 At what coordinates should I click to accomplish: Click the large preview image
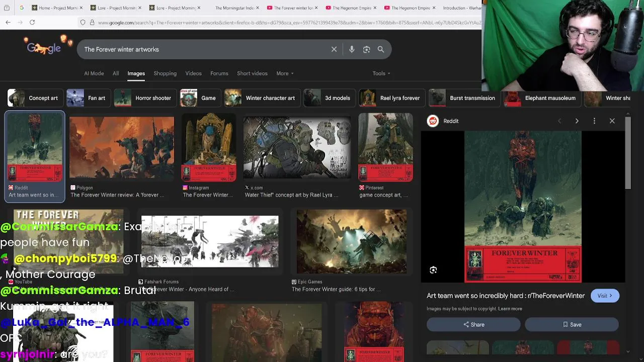click(x=523, y=207)
